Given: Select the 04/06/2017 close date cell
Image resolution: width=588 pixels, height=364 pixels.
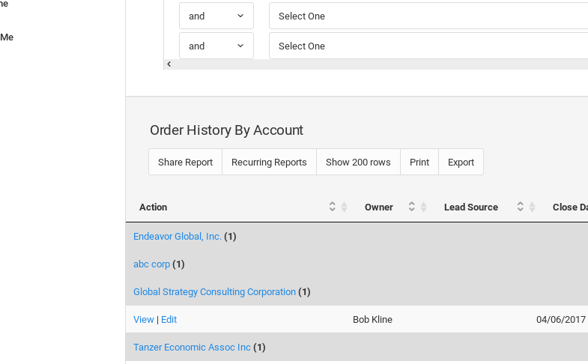Looking at the screenshot, I should [561, 320].
